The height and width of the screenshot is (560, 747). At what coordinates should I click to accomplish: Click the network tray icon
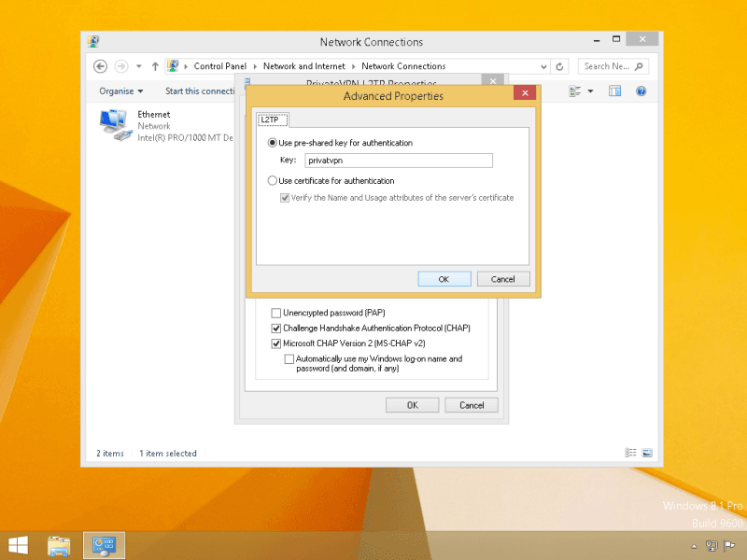711,546
